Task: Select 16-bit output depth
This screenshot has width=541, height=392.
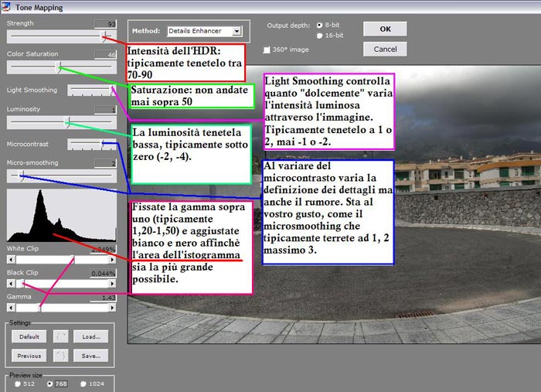Action: 320,36
